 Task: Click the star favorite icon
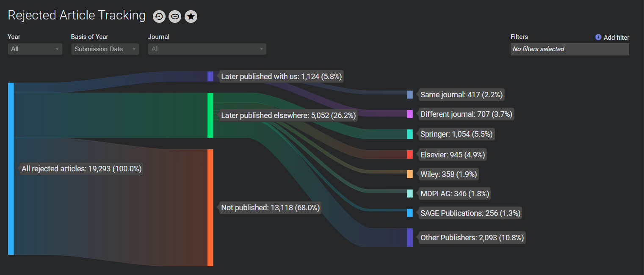(x=191, y=16)
